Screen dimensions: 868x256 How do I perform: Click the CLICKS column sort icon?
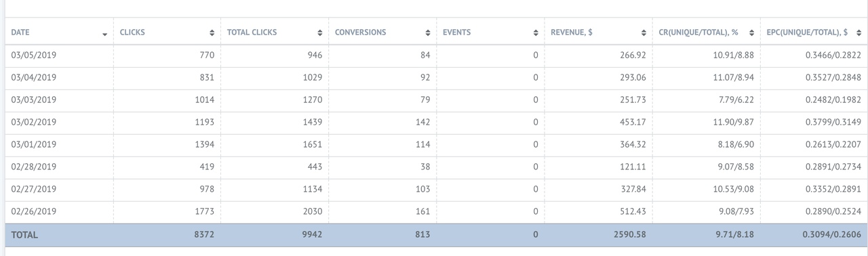click(x=212, y=33)
